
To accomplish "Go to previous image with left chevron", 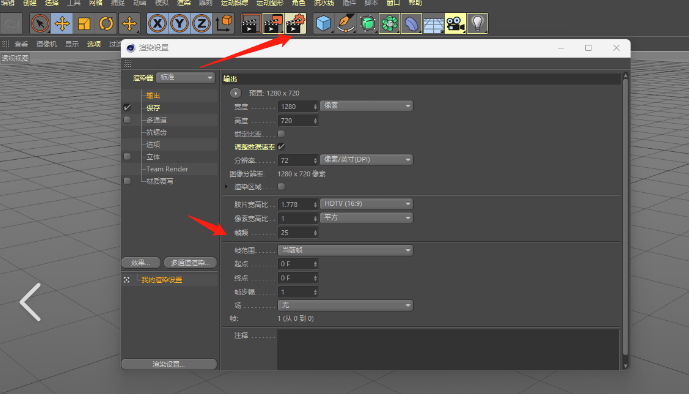I will click(x=30, y=302).
